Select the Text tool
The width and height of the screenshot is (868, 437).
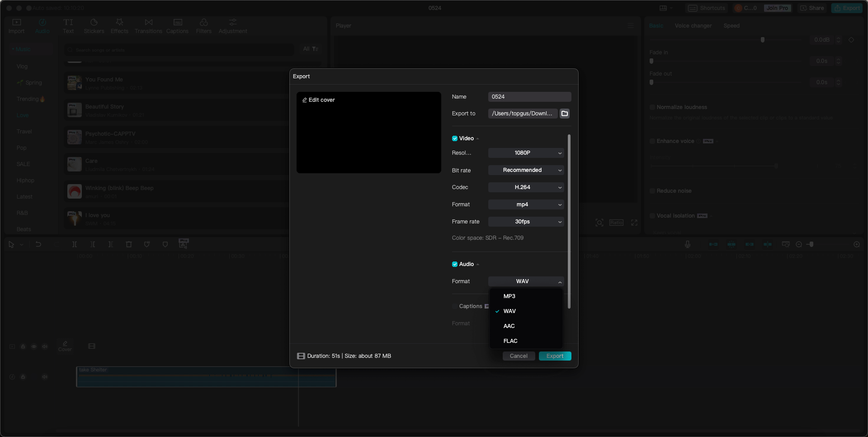[68, 25]
